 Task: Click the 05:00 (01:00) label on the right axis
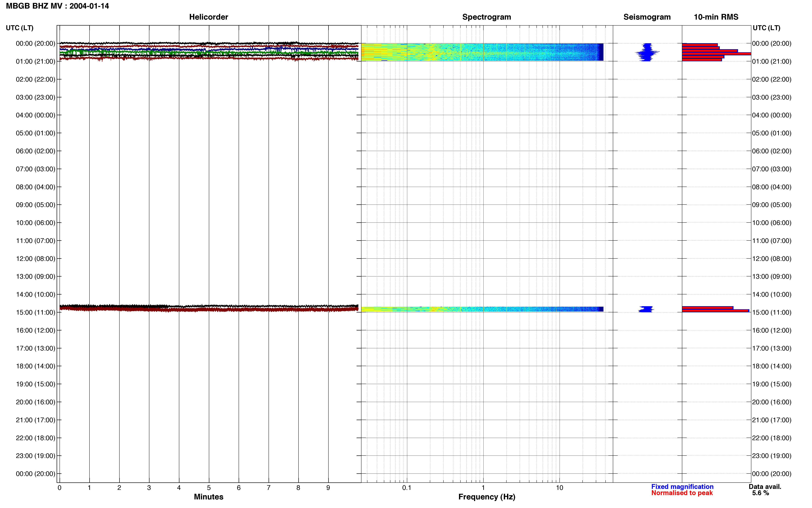pos(772,133)
